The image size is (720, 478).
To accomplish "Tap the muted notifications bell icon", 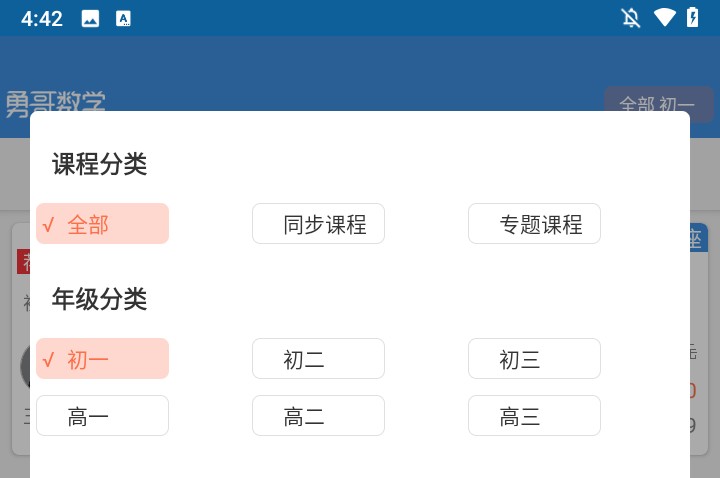I will 631,18.
